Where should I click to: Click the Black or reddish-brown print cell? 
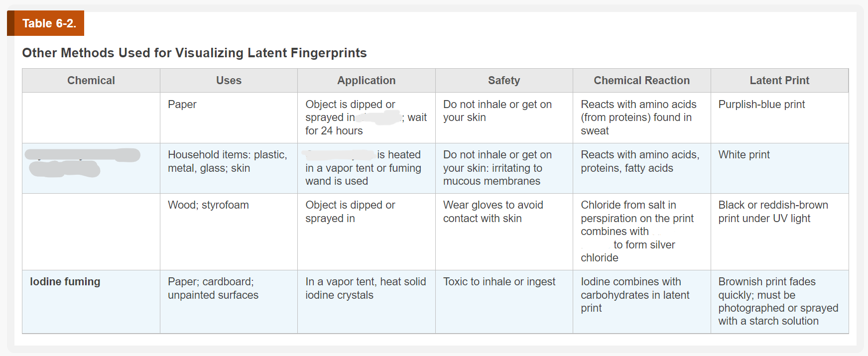click(x=773, y=212)
